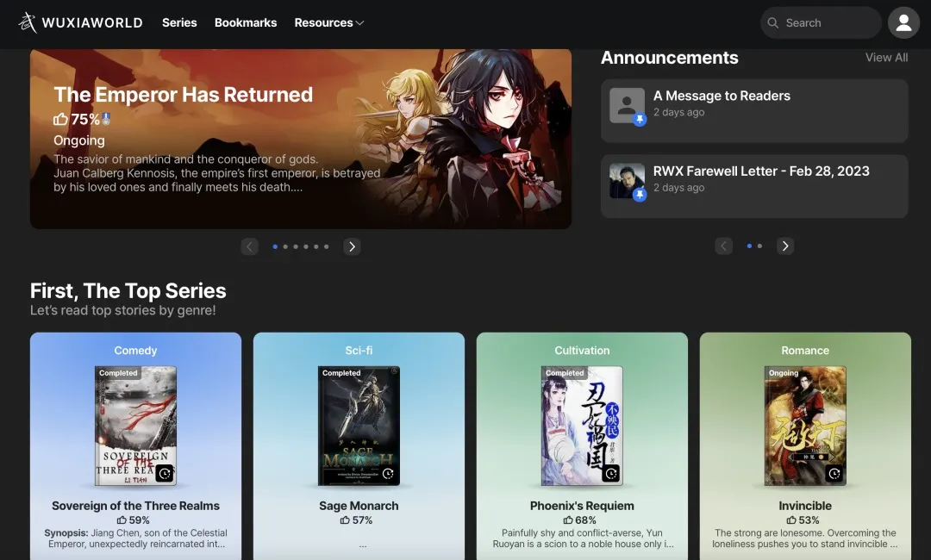This screenshot has width=931, height=560.
Task: Advance featured carousel with next arrow
Action: coord(352,246)
